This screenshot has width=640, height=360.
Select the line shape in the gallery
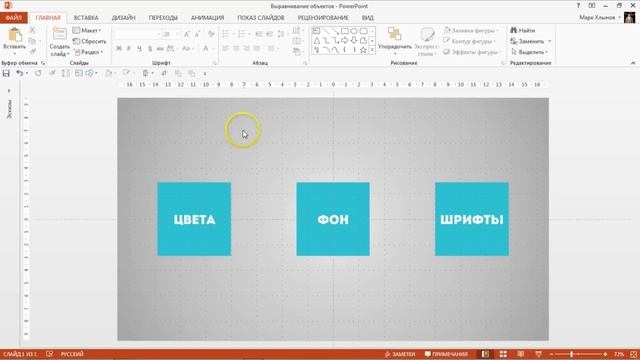[326, 31]
